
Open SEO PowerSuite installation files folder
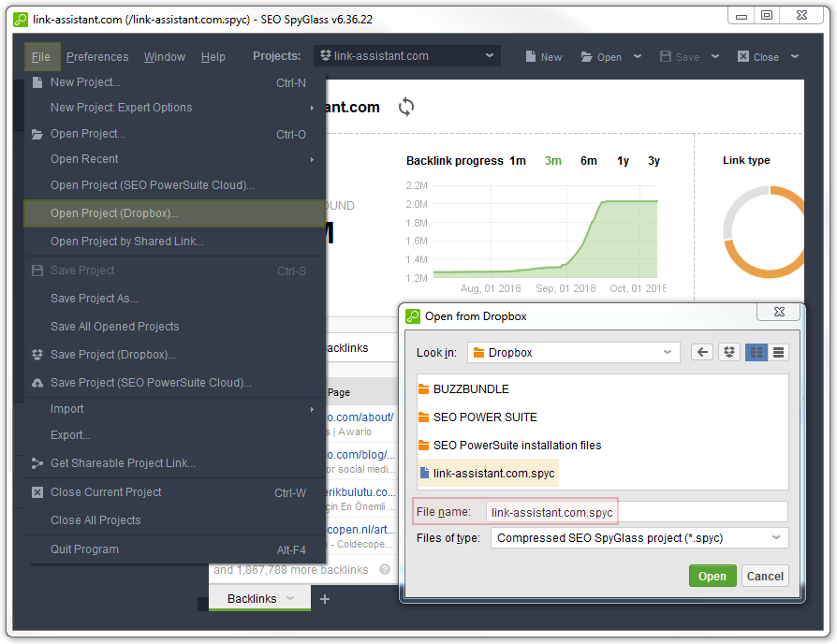[x=509, y=446]
